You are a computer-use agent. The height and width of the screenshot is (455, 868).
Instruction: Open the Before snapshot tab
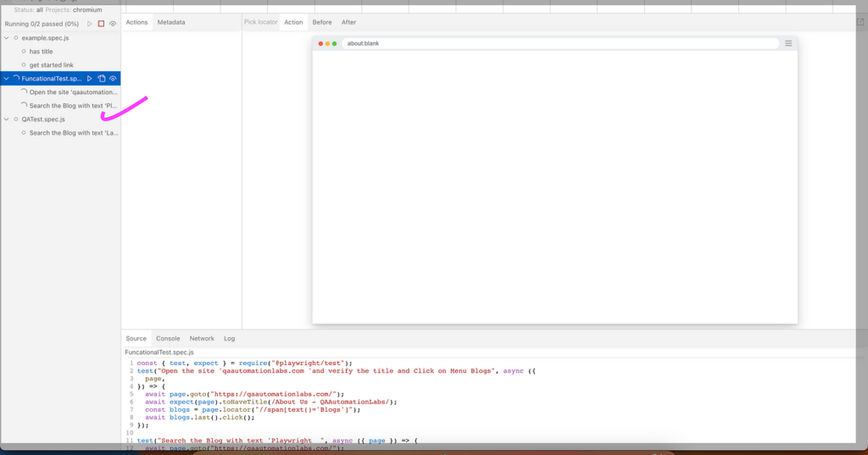point(322,22)
